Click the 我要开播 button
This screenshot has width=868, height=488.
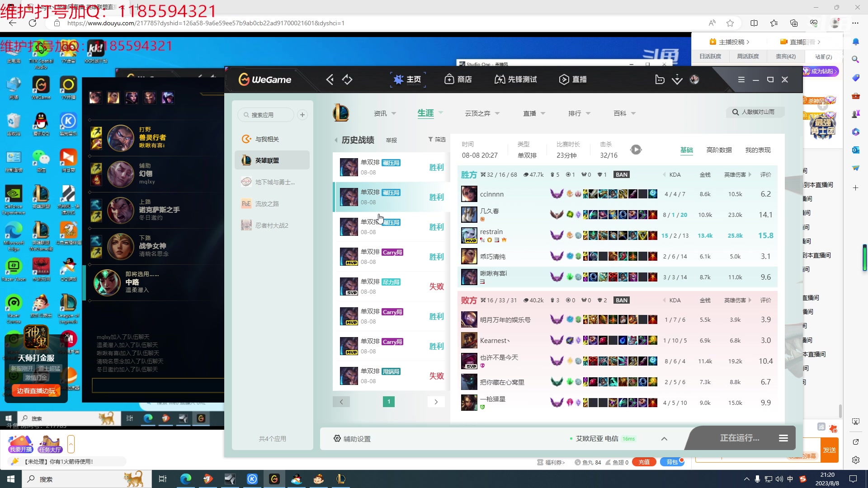tap(20, 449)
